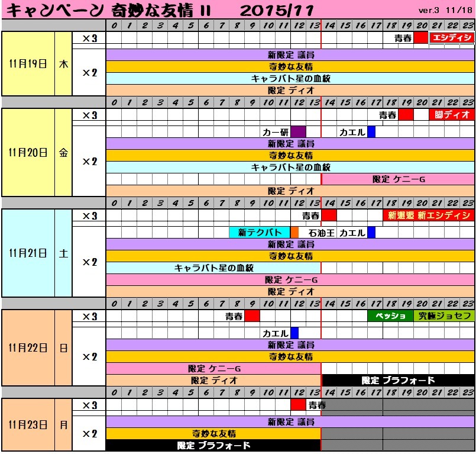
Task: Click the 土 weekday cell
Action: coord(63,253)
